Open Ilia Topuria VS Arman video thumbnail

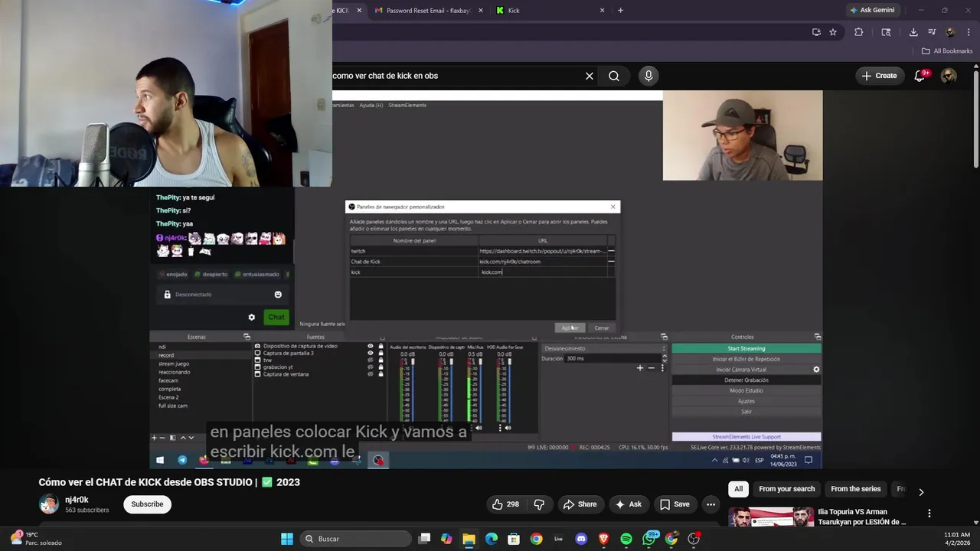coord(771,517)
